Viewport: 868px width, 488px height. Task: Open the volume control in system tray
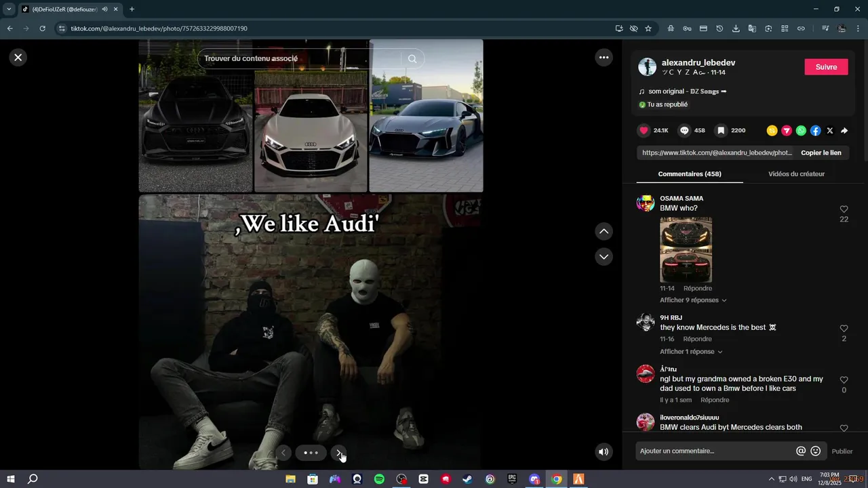click(793, 479)
